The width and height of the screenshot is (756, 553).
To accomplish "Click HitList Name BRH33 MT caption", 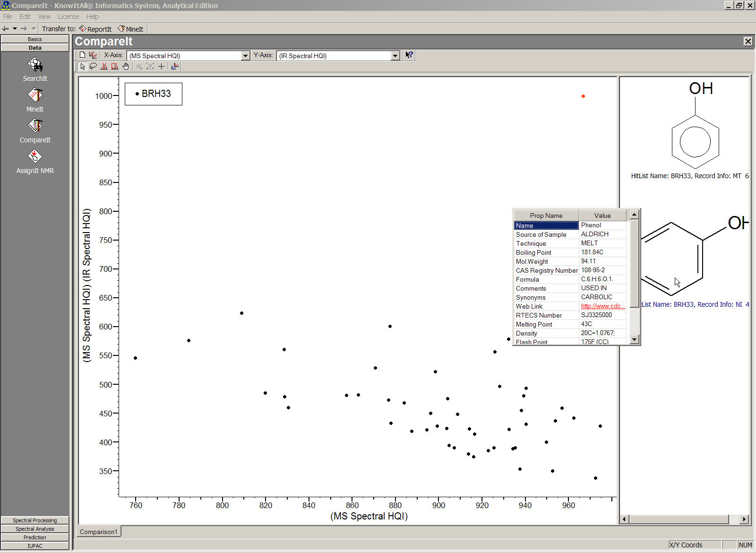I will [x=690, y=176].
